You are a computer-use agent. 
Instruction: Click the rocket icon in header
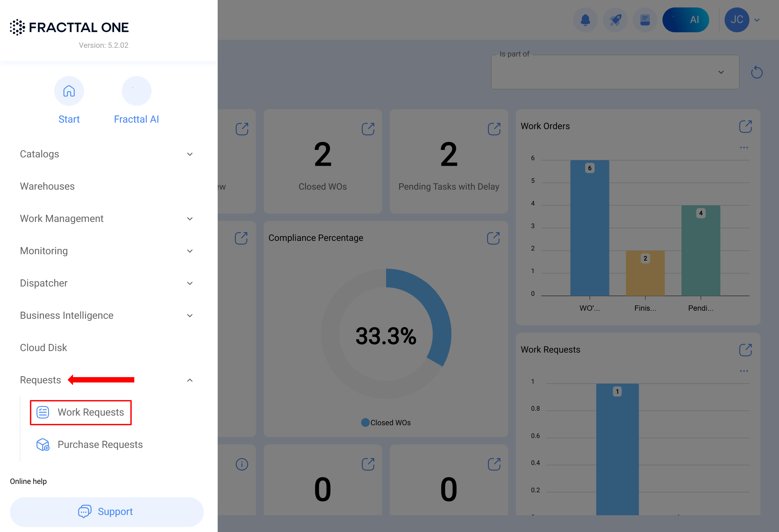[x=615, y=20]
